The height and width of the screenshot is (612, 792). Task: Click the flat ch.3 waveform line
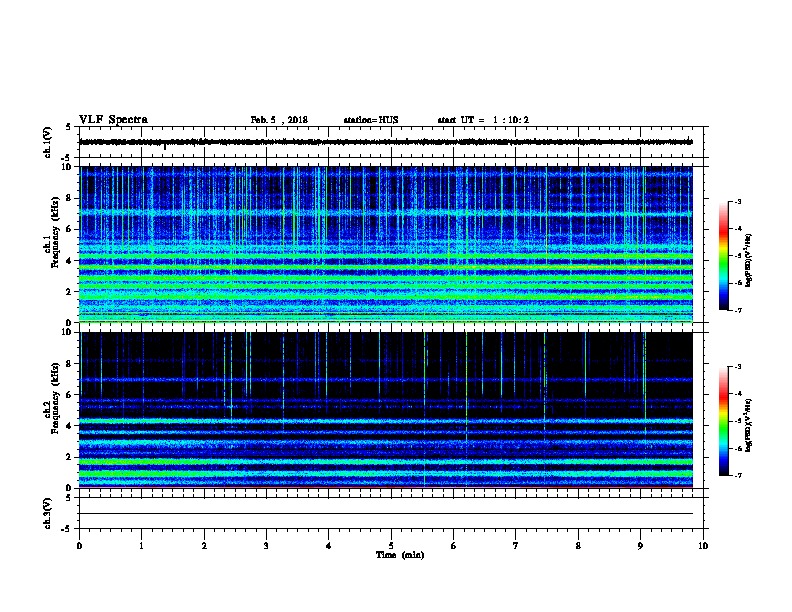[386, 514]
